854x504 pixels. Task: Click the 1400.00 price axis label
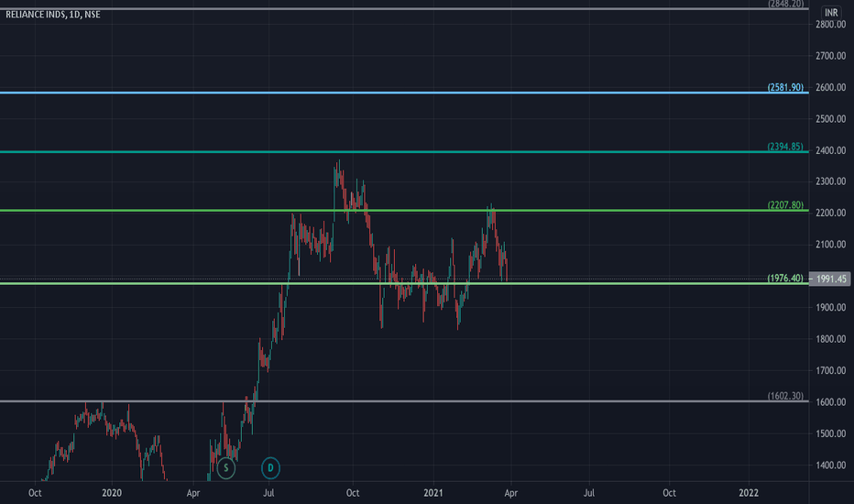[830, 466]
